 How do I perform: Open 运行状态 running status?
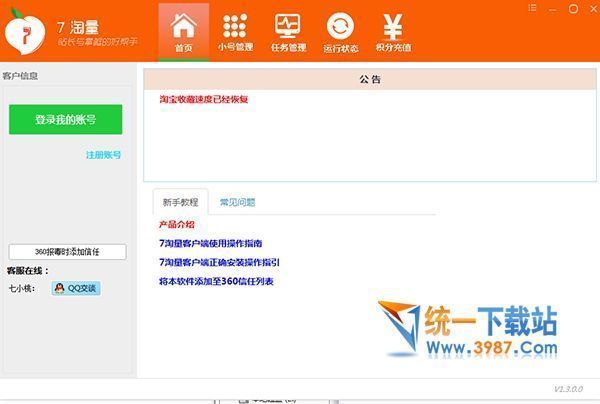(x=341, y=32)
